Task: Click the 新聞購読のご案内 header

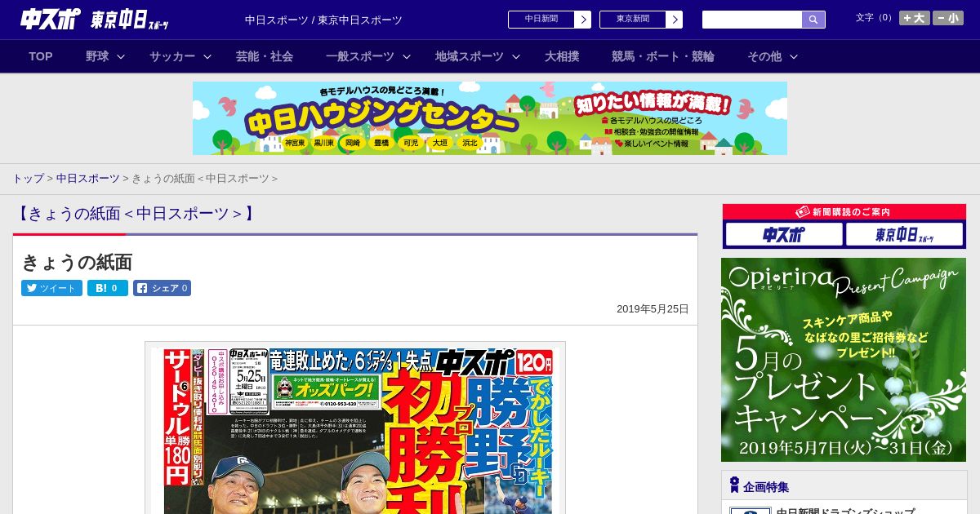Action: coord(844,212)
